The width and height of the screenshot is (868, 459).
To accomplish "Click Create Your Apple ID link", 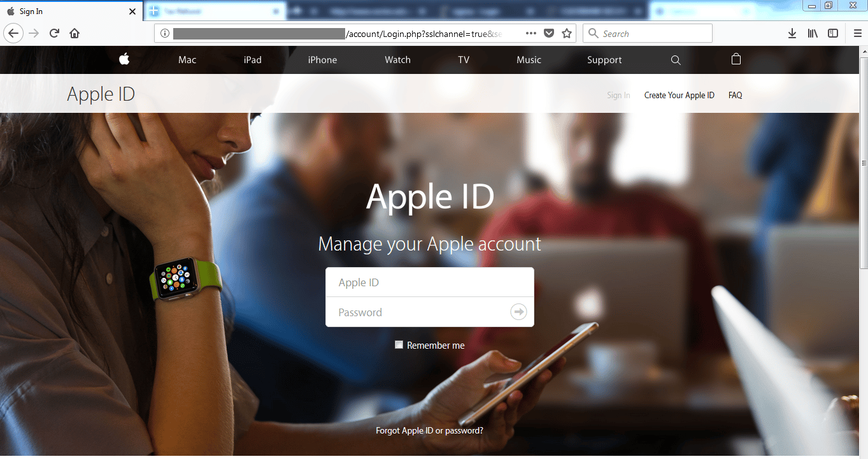I will (679, 95).
